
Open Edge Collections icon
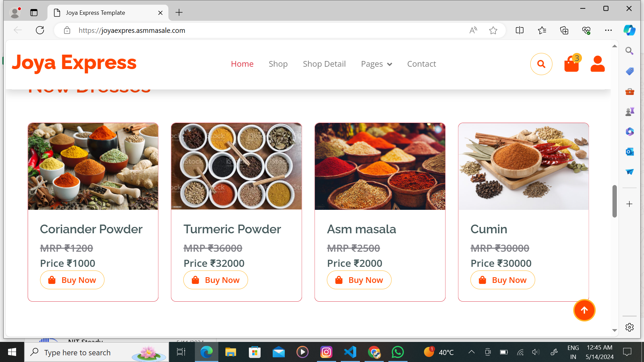(x=564, y=31)
